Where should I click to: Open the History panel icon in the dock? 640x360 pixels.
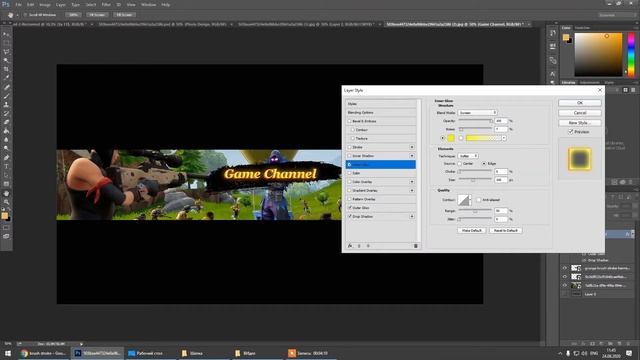[x=553, y=33]
